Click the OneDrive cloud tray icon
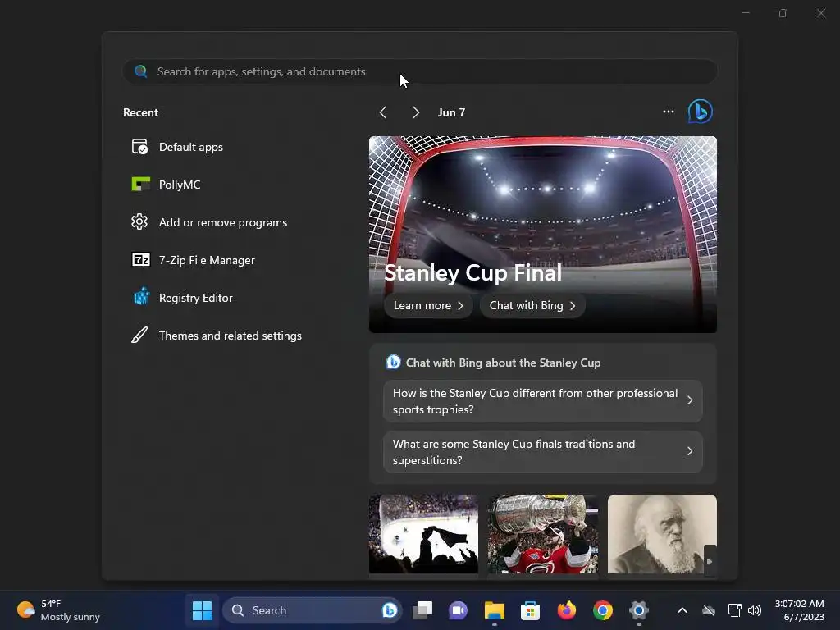The width and height of the screenshot is (840, 630). 709,610
